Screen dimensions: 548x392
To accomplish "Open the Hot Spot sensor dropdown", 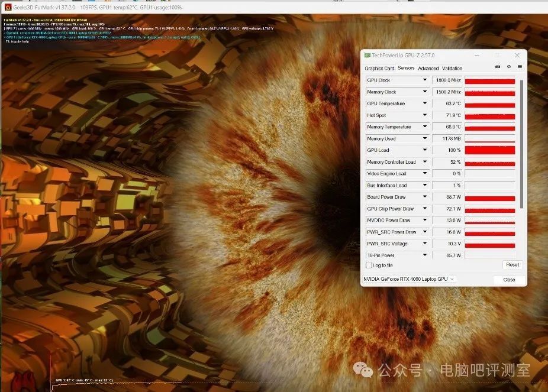I will pyautogui.click(x=425, y=115).
